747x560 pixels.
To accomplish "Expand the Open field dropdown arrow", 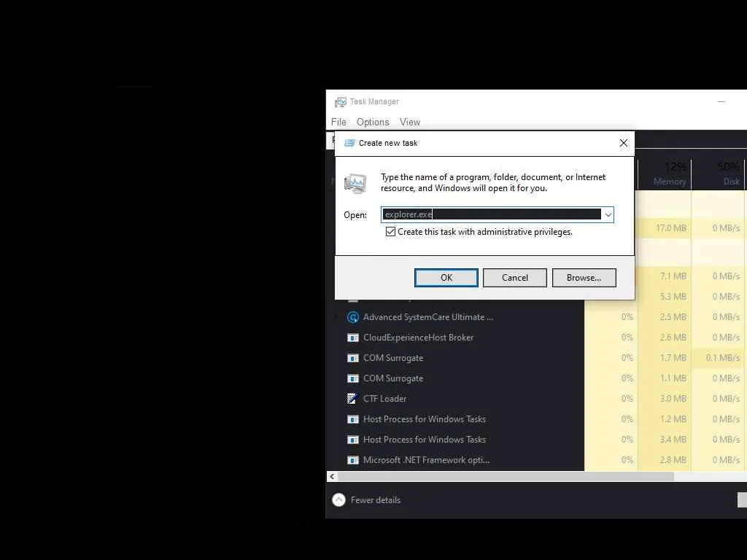I will (608, 215).
